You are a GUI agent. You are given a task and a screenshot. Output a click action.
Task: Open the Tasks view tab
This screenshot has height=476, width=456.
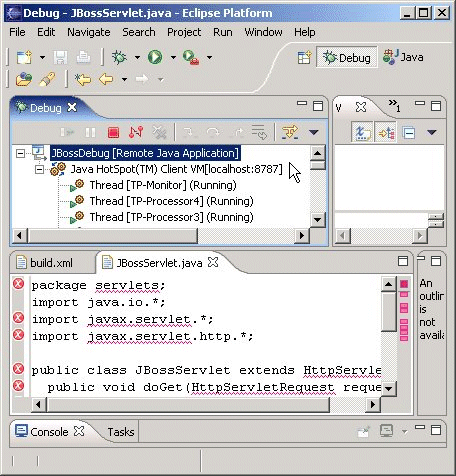(121, 432)
